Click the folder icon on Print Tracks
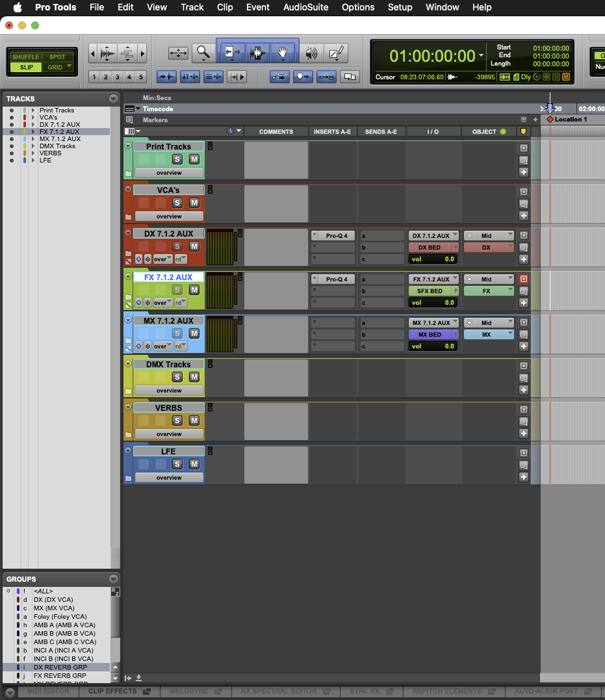The width and height of the screenshot is (605, 700). tap(128, 174)
